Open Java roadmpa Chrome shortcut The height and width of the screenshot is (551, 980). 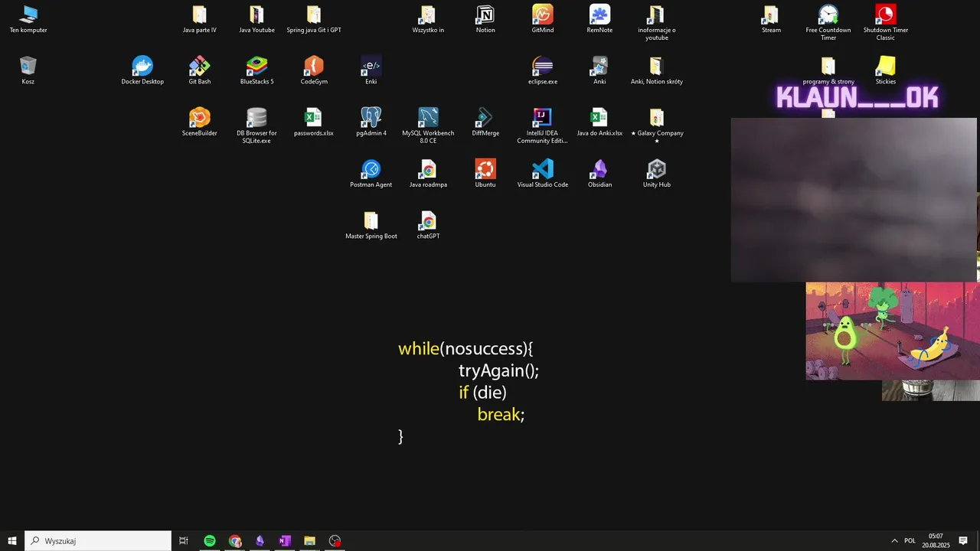coord(428,174)
